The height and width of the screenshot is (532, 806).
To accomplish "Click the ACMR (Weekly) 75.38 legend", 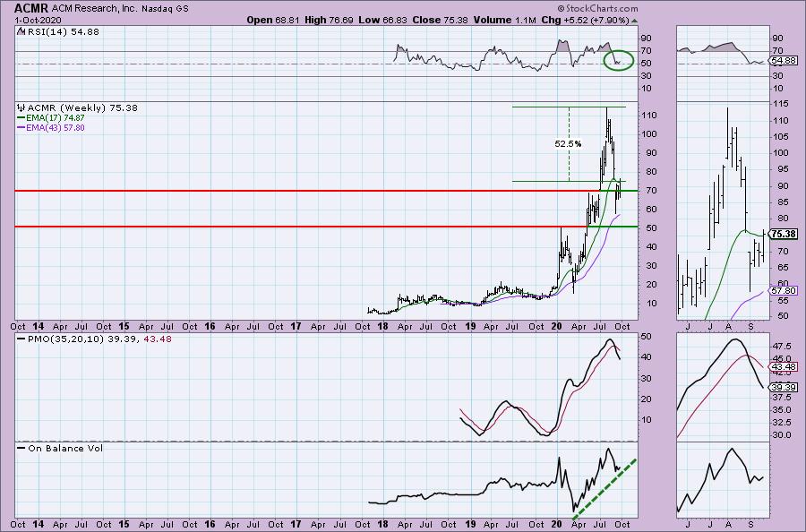I will (x=82, y=108).
